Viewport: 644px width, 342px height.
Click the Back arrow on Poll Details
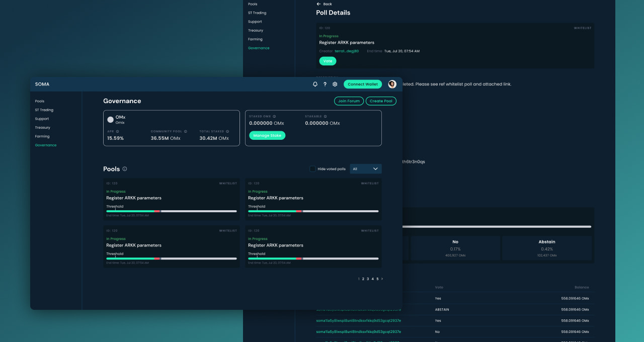point(317,4)
